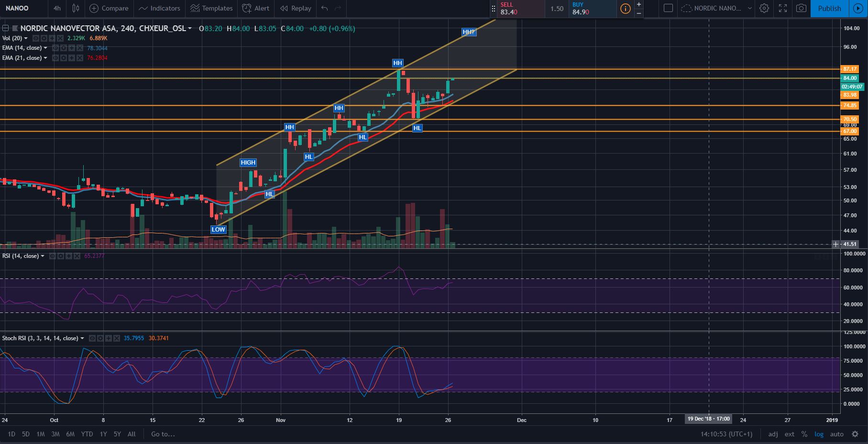
Task: Open the candlestick chart style selector
Action: click(76, 8)
